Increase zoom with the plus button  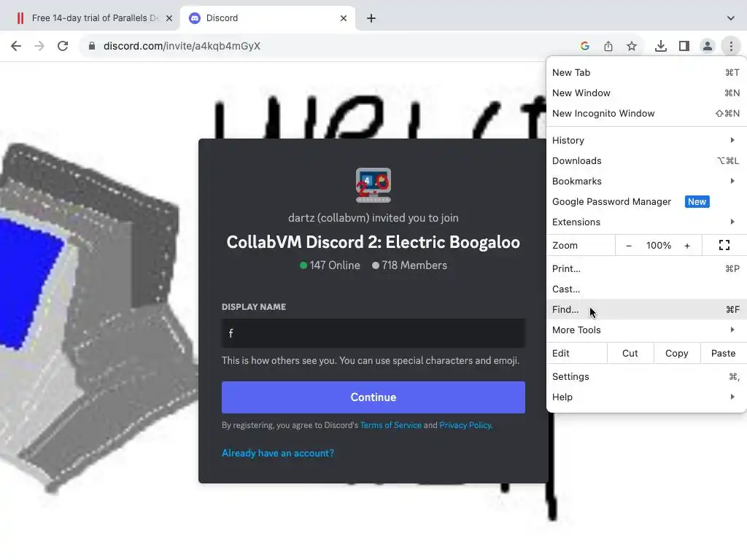pyautogui.click(x=687, y=246)
